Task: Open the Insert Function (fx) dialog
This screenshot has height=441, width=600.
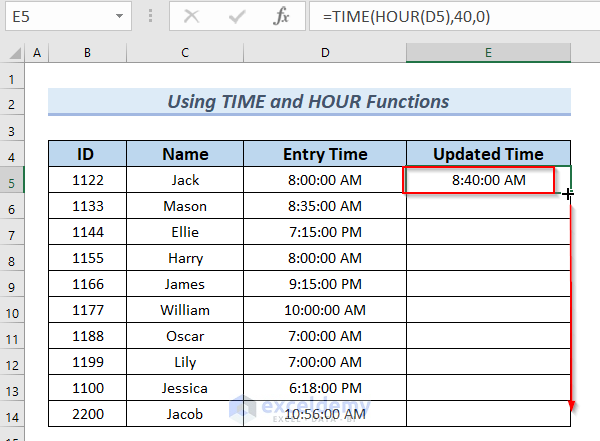Action: click(x=282, y=18)
